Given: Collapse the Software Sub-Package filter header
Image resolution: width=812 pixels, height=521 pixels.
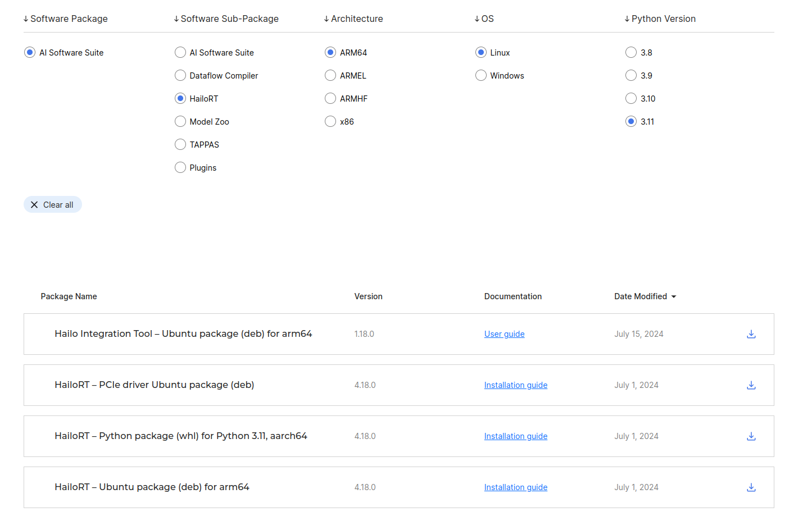Looking at the screenshot, I should tap(226, 19).
